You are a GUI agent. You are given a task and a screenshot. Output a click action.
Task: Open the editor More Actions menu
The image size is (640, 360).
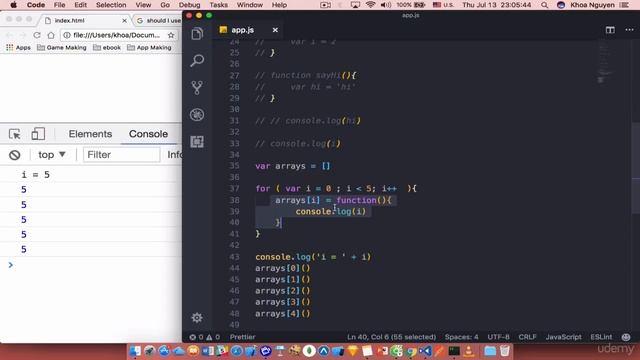[x=629, y=30]
